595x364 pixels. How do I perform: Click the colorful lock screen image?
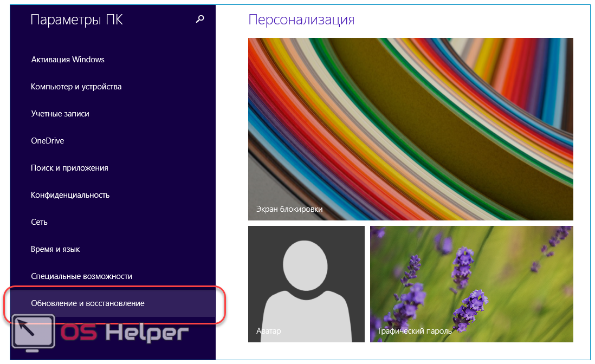pos(410,119)
